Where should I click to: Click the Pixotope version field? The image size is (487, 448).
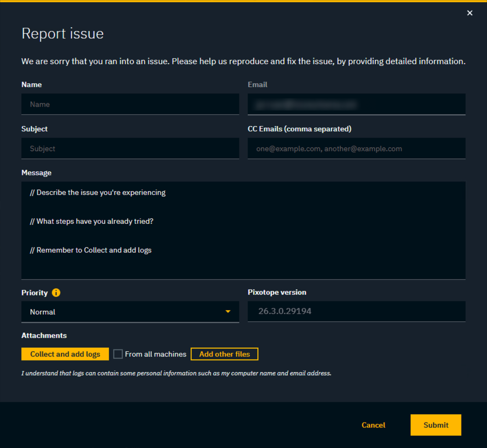[357, 311]
